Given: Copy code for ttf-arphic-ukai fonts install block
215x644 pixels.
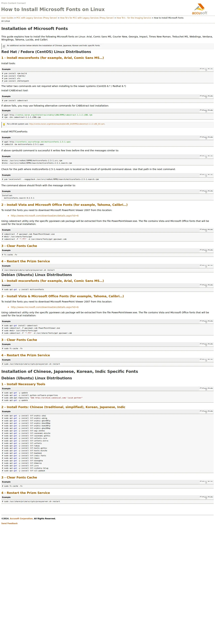Looking at the screenshot, I should (206, 411).
